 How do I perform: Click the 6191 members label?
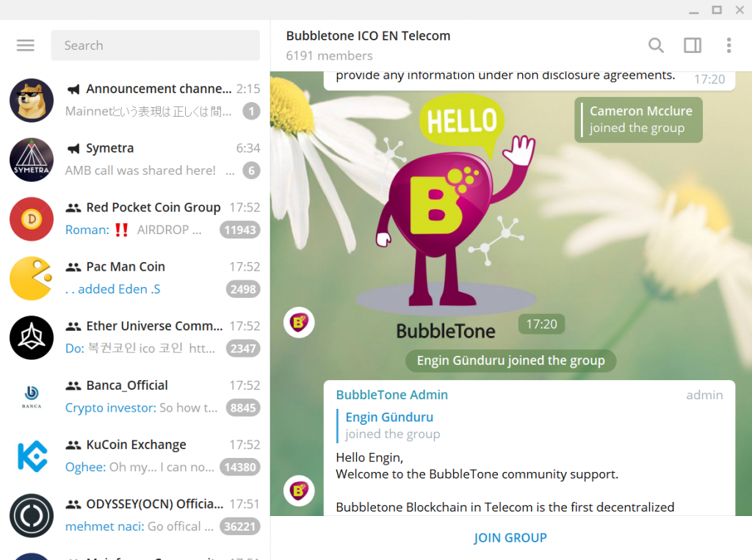[329, 56]
